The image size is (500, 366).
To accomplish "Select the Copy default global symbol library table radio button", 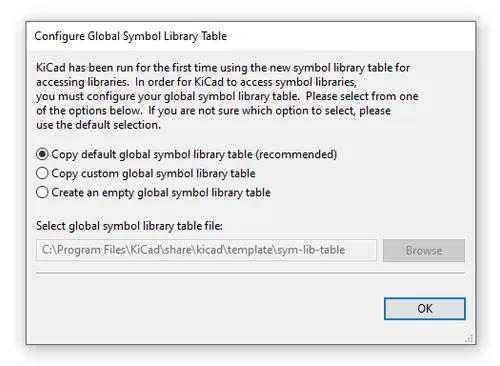I will point(42,154).
